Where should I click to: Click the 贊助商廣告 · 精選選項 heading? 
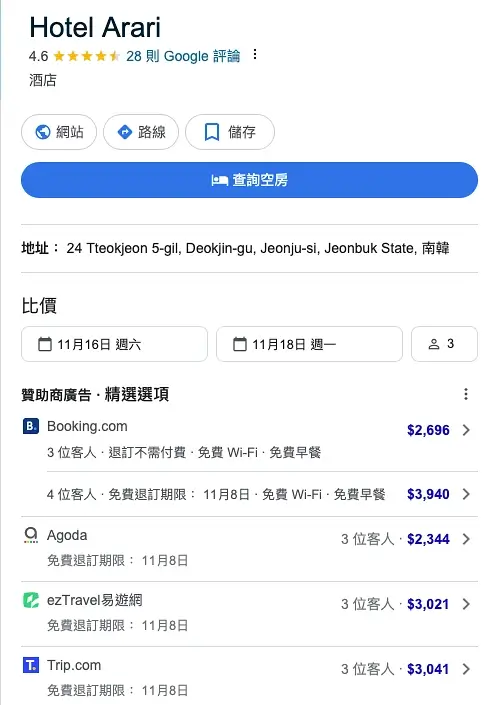95,394
